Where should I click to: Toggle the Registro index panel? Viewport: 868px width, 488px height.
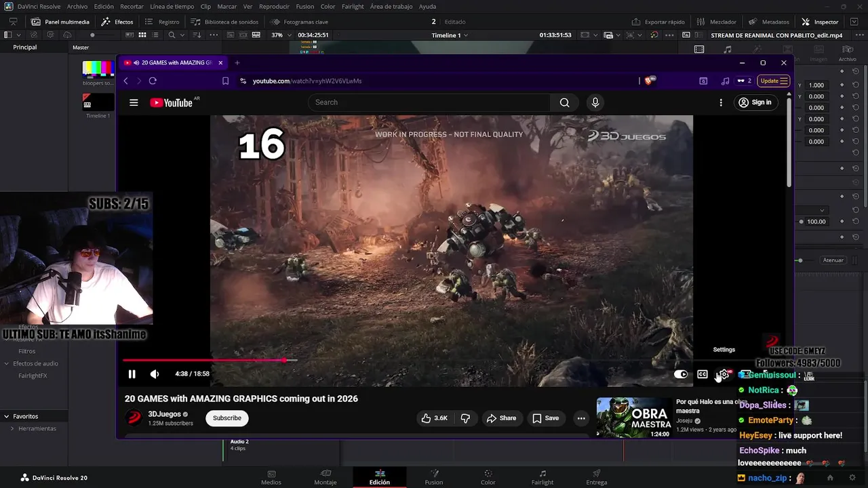coord(162,22)
